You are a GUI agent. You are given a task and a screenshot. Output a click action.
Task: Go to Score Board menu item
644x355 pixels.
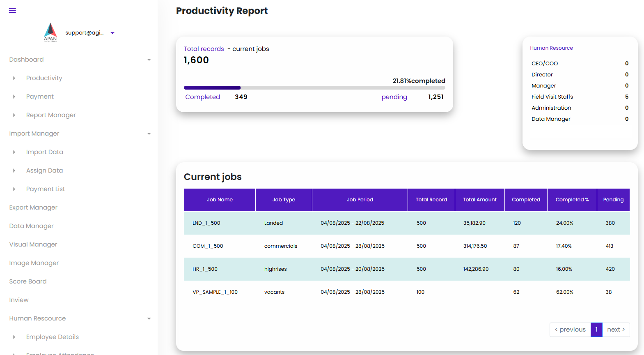[x=28, y=281]
